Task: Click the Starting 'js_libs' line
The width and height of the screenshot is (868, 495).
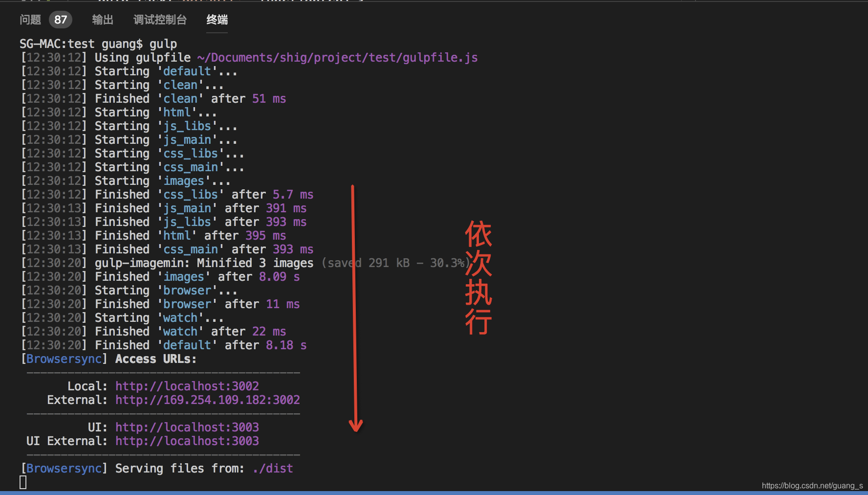Action: [x=129, y=126]
